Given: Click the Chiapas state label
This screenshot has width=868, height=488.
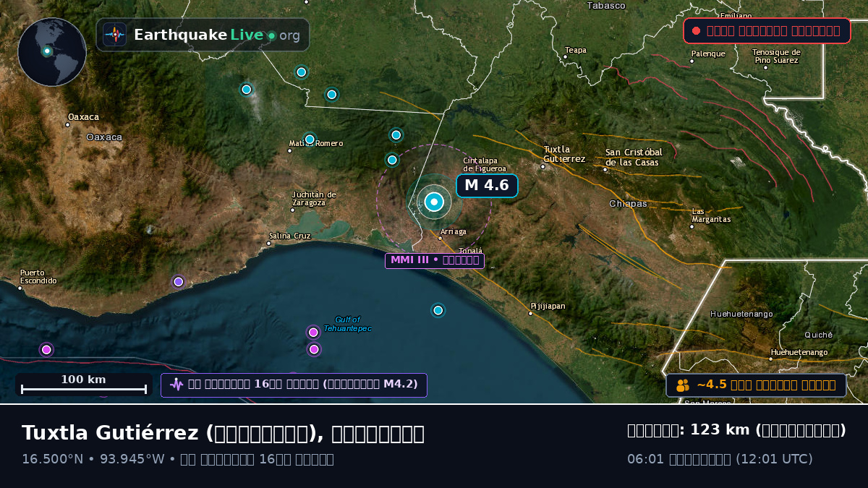Looking at the screenshot, I should pyautogui.click(x=628, y=204).
